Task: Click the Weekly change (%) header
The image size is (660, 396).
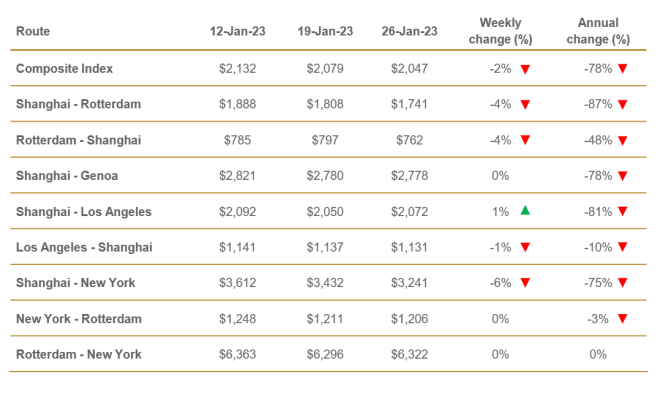Action: coord(500,31)
